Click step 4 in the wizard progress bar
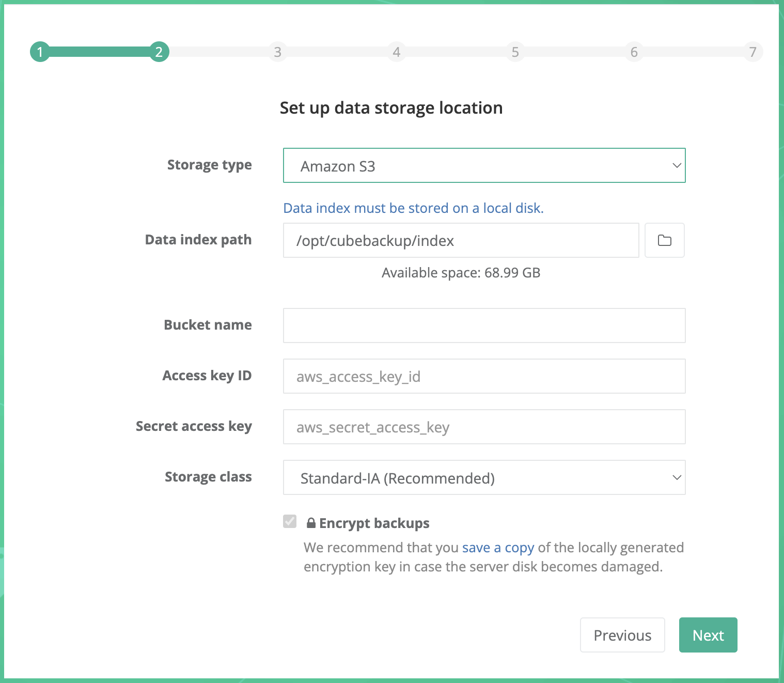784x683 pixels. [397, 52]
